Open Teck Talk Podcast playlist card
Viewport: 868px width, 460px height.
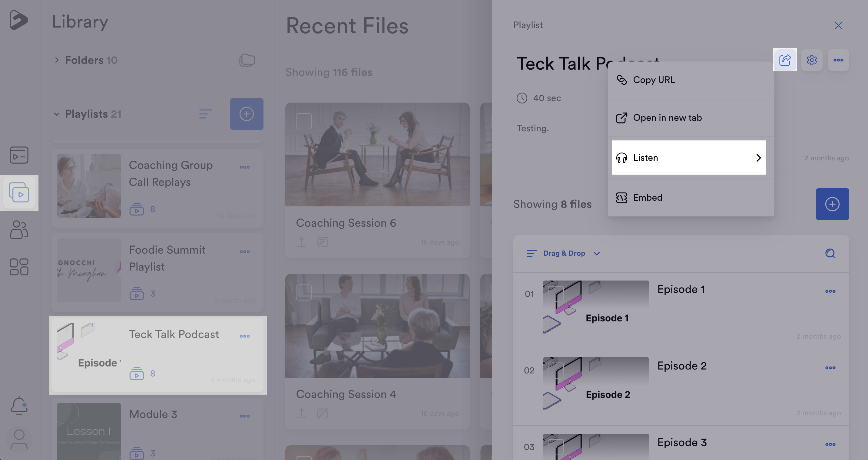coord(157,355)
